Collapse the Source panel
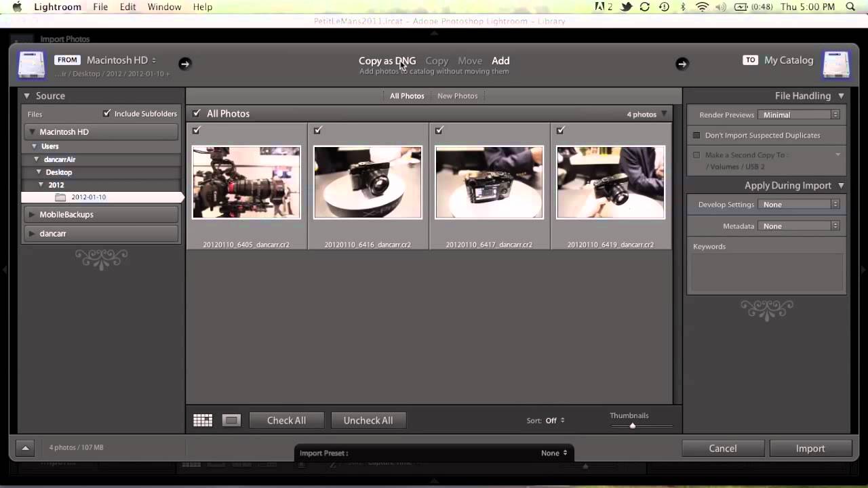The image size is (868, 488). click(27, 96)
